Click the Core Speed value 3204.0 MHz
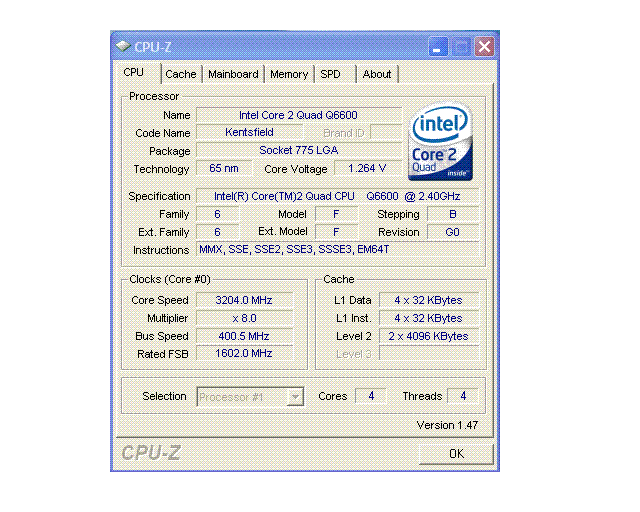The height and width of the screenshot is (512, 640). pyautogui.click(x=244, y=300)
